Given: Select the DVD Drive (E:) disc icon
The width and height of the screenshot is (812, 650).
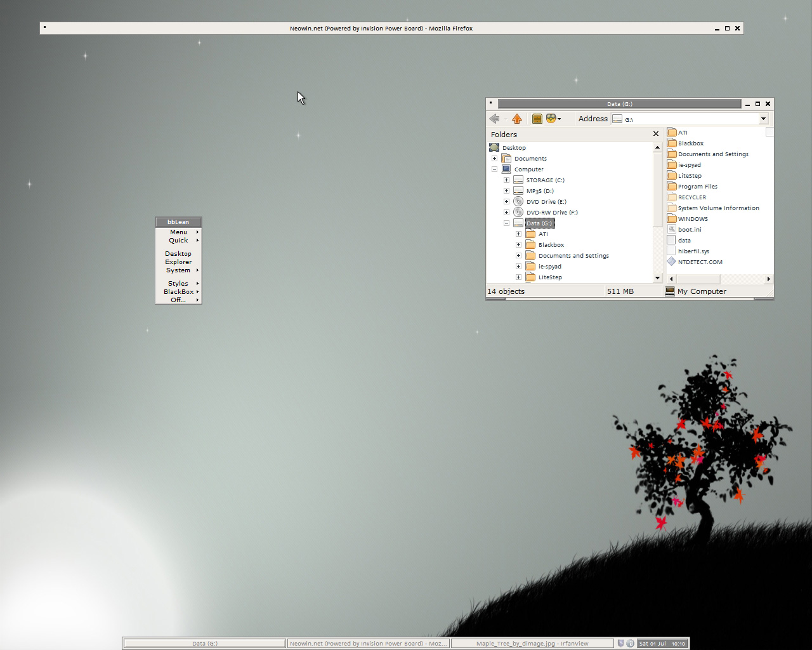Looking at the screenshot, I should (518, 201).
